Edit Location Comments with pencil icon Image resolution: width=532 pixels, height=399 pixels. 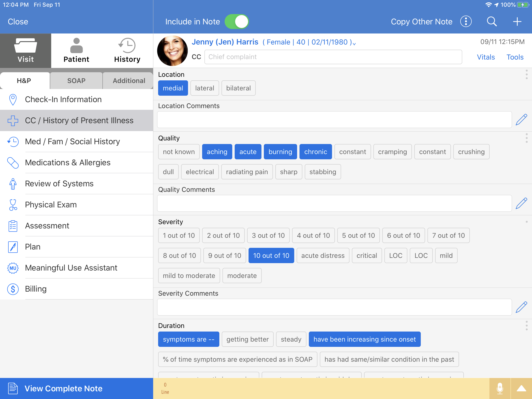click(521, 120)
